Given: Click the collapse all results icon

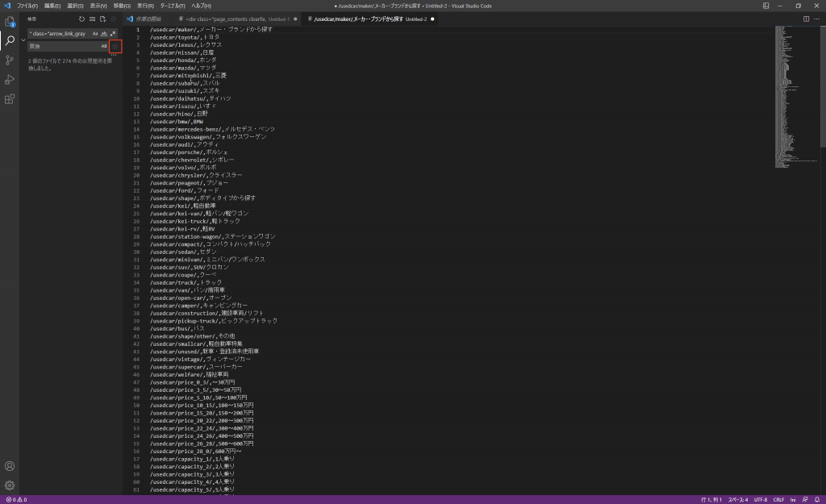Looking at the screenshot, I should point(113,19).
